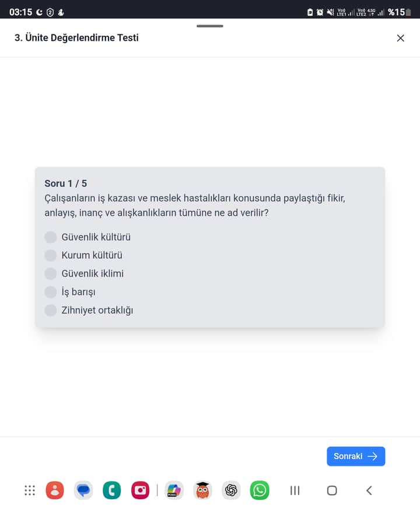Close the 3. Ünite Değerlendirme Testi
420x505 pixels.
[400, 38]
